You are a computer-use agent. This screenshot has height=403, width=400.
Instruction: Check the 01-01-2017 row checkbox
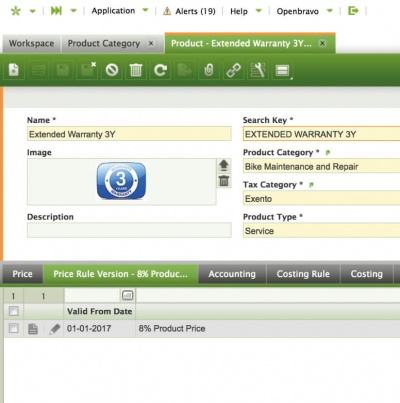pos(14,328)
